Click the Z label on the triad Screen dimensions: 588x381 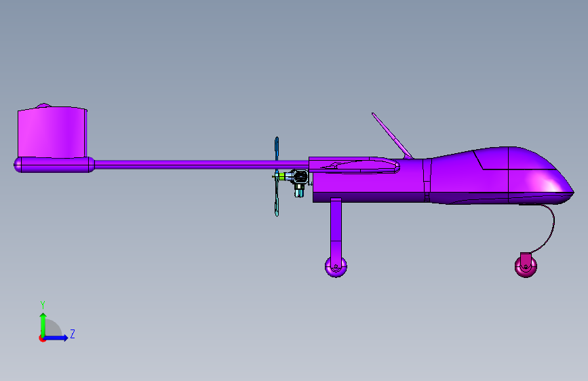[73, 334]
